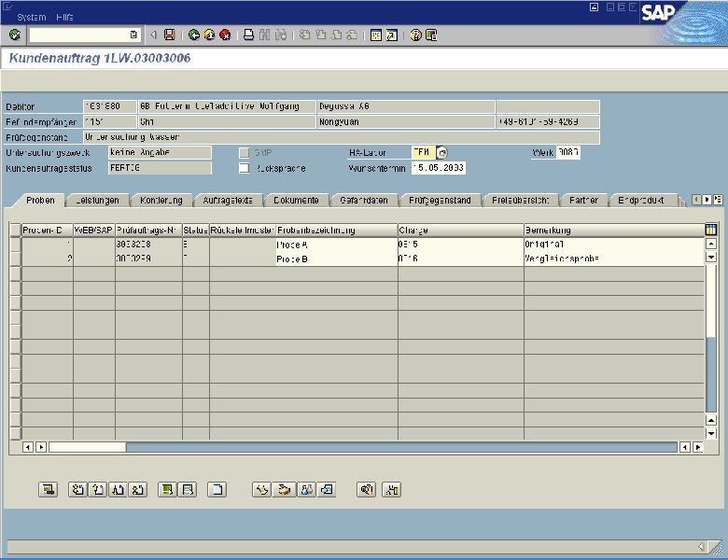Open the tab list menu icon
Viewport: 728px width, 560px height.
click(718, 199)
